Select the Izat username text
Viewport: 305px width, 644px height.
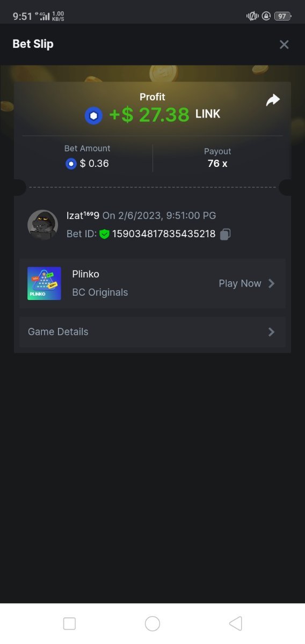coord(83,216)
